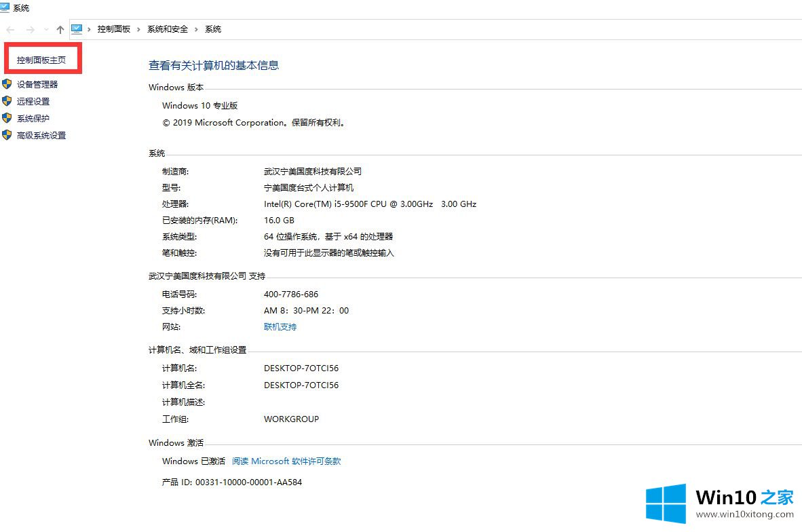Image resolution: width=802 pixels, height=532 pixels.
Task: Click the 已安装的内存(RAM): label
Action: pos(200,221)
